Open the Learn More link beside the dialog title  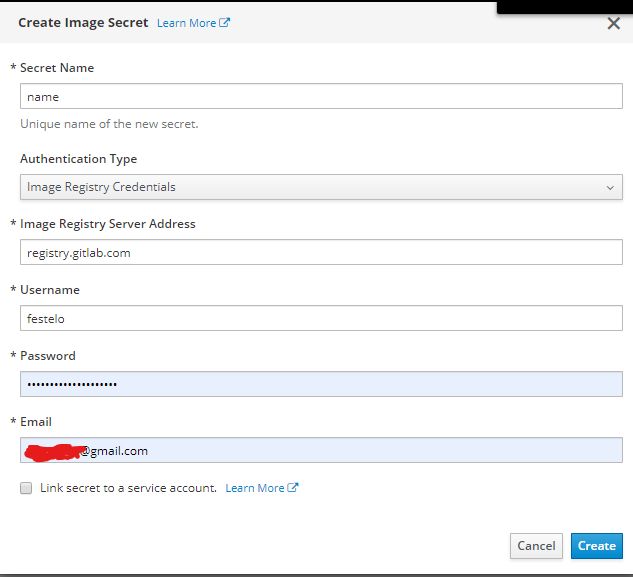193,23
